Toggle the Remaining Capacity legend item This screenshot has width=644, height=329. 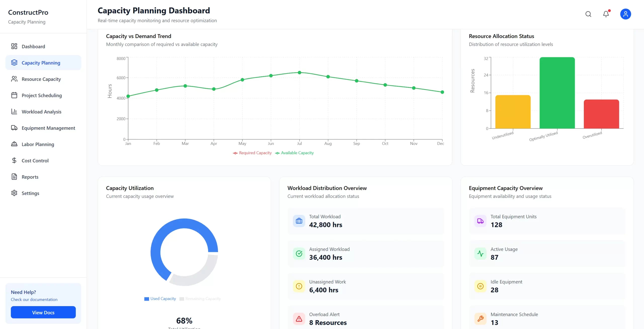tap(200, 299)
